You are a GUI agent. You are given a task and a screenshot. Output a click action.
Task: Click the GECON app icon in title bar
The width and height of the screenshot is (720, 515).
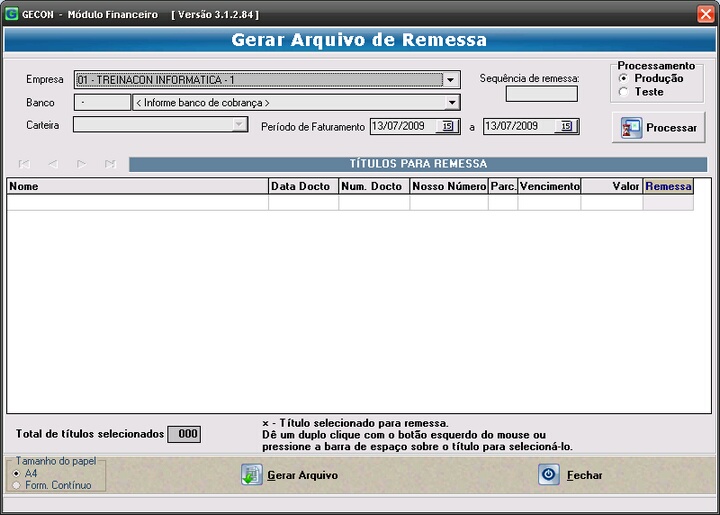[x=11, y=14]
